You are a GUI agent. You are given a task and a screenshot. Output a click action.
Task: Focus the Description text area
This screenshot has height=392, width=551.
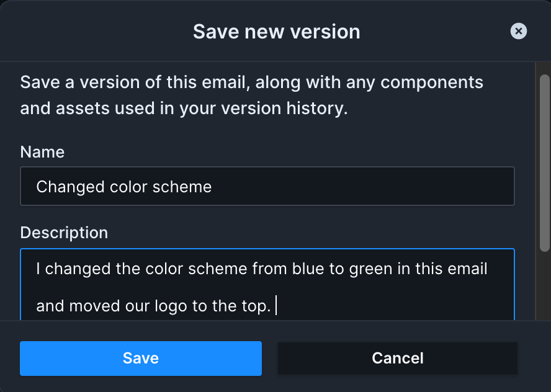tap(267, 285)
